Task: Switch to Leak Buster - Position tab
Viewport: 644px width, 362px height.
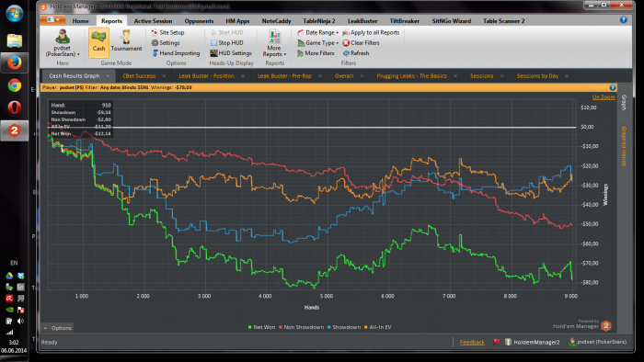Action: 206,76
